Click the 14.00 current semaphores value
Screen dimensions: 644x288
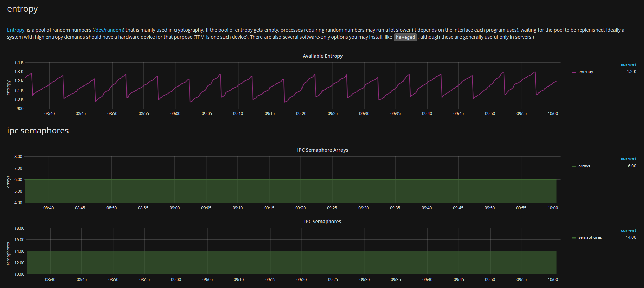pos(631,237)
